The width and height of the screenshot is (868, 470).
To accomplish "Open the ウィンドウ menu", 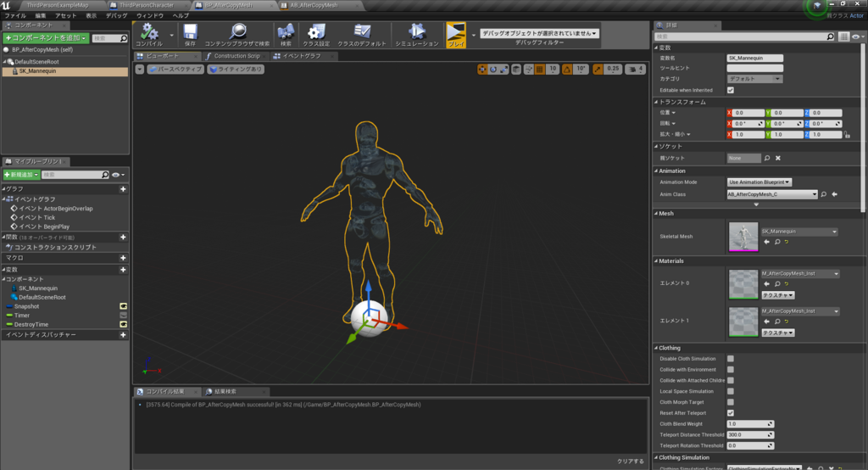I will 150,15.
